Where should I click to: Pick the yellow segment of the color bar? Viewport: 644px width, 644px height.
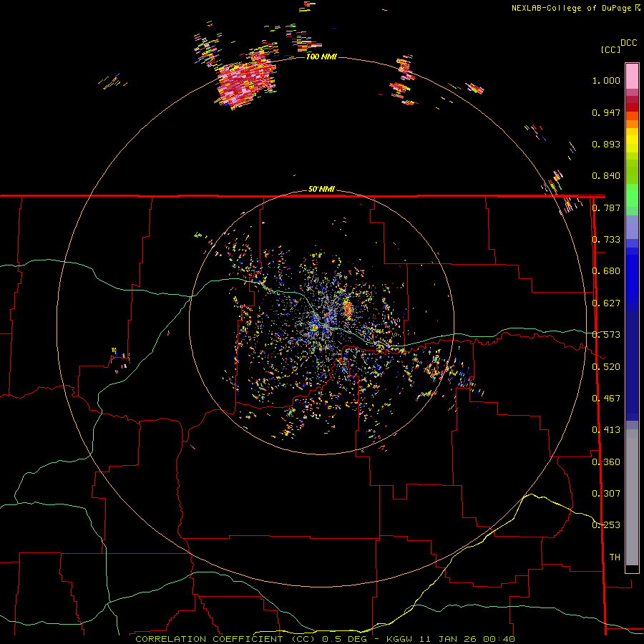(632, 140)
